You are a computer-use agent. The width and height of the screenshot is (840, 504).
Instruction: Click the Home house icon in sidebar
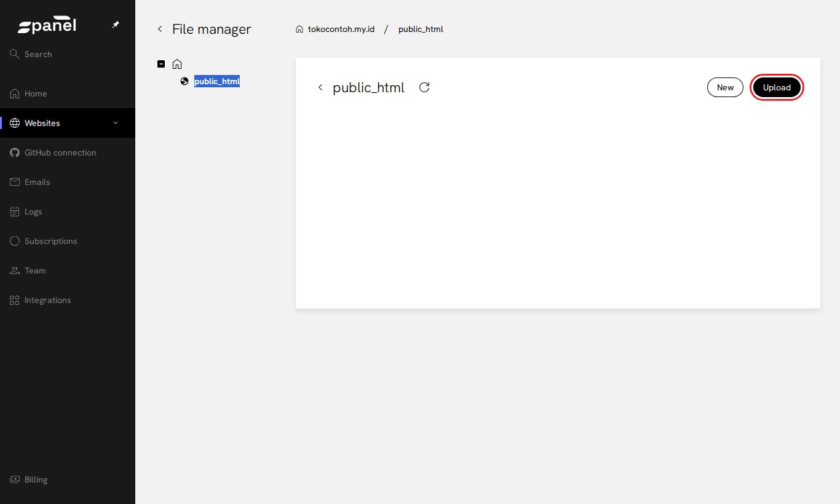(15, 93)
